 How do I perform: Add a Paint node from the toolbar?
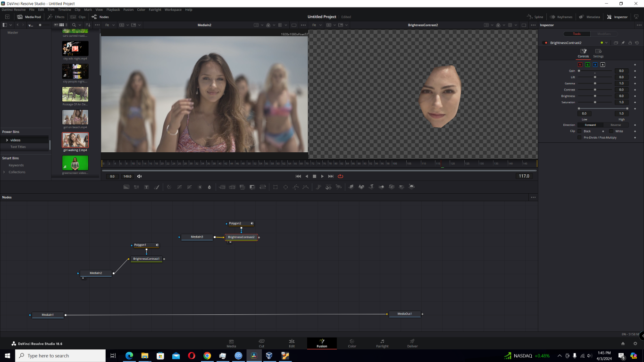[x=157, y=187]
